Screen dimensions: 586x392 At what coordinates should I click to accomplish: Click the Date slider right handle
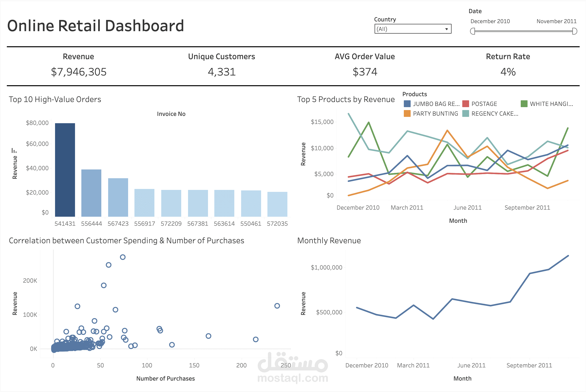coord(575,31)
